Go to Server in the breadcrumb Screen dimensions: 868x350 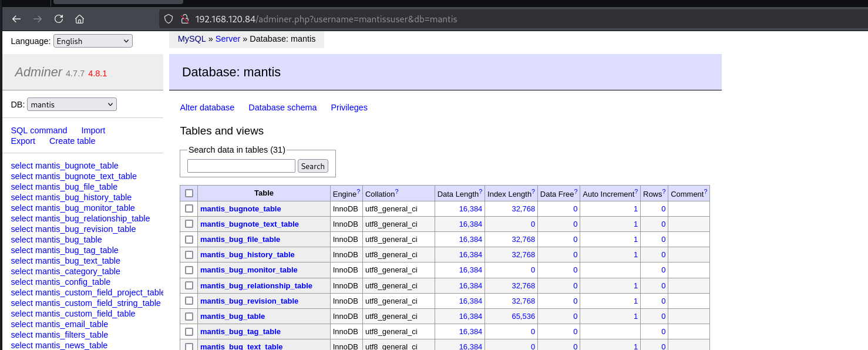tap(228, 39)
